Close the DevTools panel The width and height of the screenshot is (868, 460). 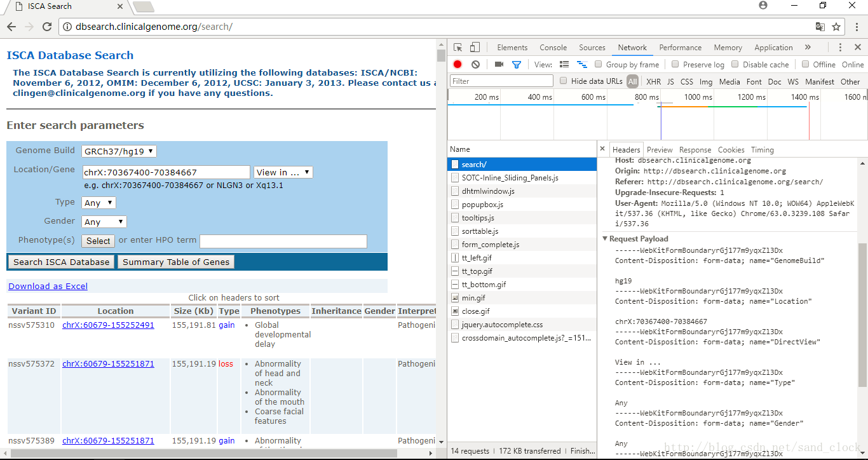click(x=857, y=48)
